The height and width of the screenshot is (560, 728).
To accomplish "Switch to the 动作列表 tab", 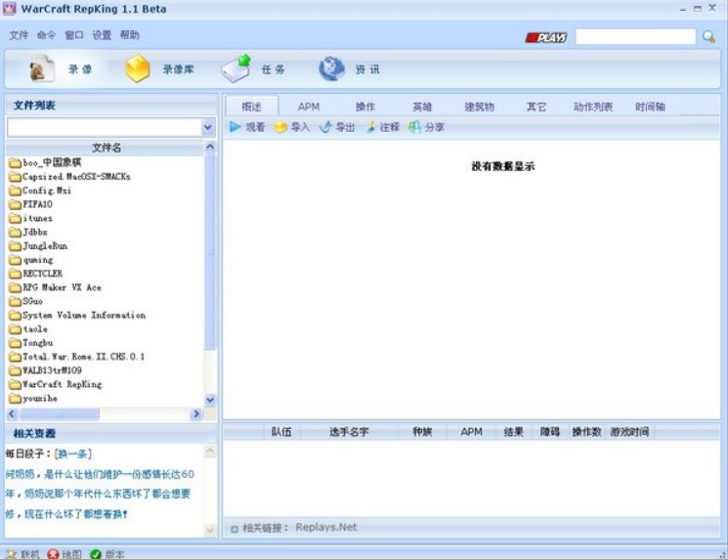I will pyautogui.click(x=593, y=107).
